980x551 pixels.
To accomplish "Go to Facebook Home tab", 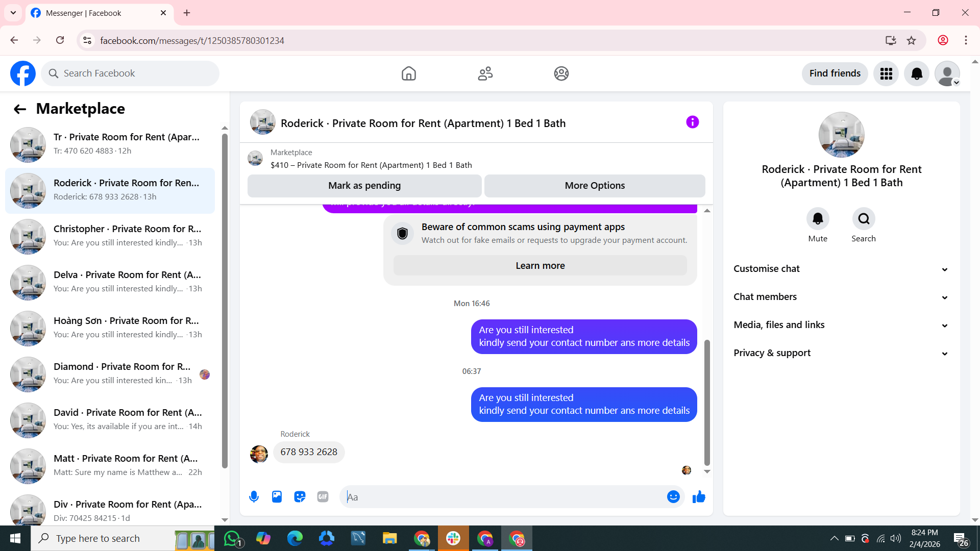I will point(408,73).
